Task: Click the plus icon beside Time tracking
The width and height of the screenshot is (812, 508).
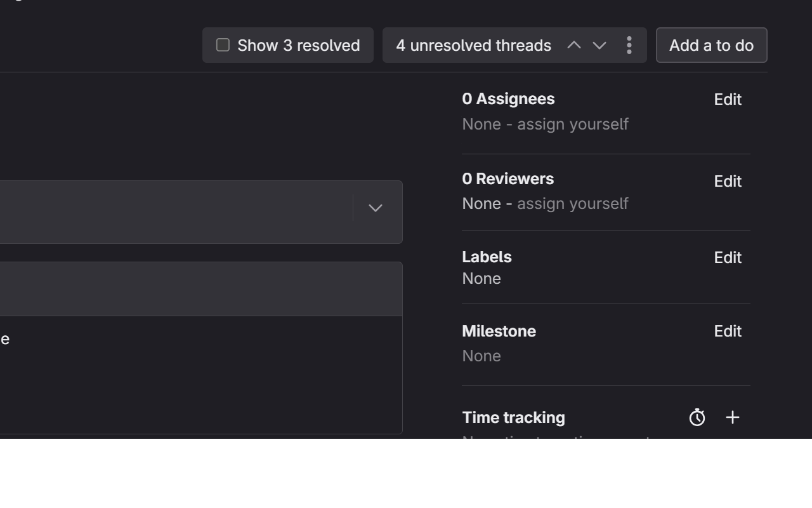Action: pos(732,417)
